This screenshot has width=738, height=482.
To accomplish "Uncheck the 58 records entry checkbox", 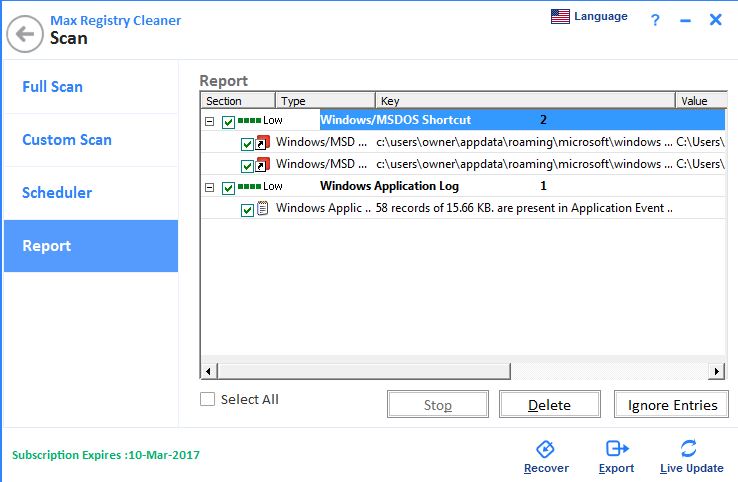I will (x=247, y=210).
